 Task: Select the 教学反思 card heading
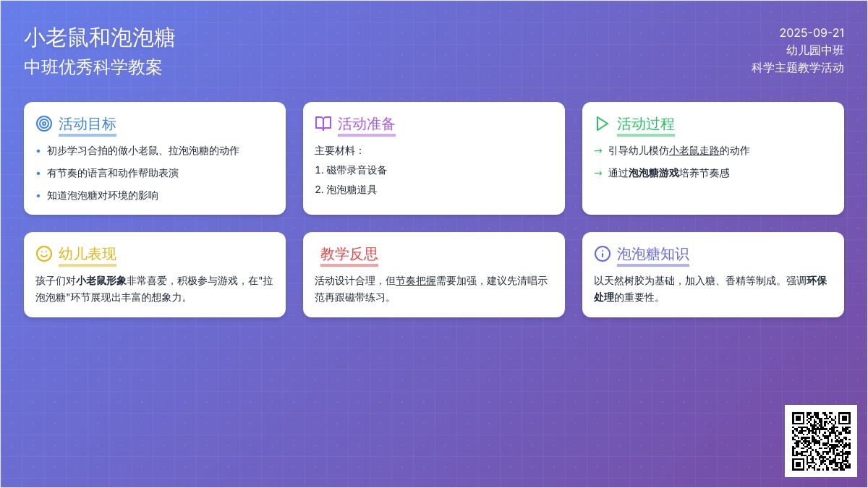coord(349,254)
